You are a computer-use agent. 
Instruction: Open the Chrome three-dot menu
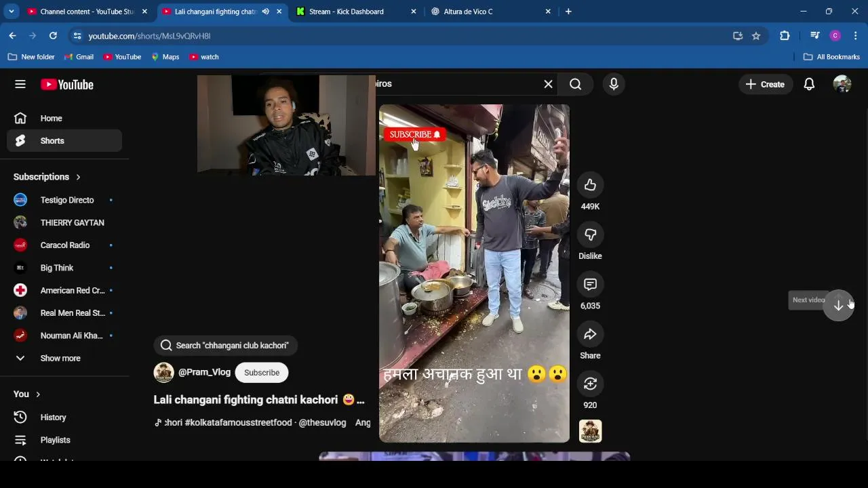coord(856,36)
